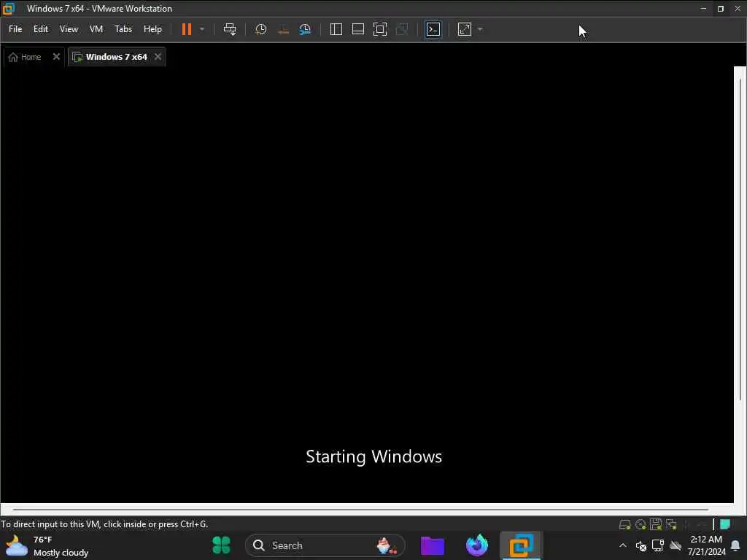The width and height of the screenshot is (747, 560).
Task: Click the horizontal scrollbar below the VM
Action: (x=360, y=510)
